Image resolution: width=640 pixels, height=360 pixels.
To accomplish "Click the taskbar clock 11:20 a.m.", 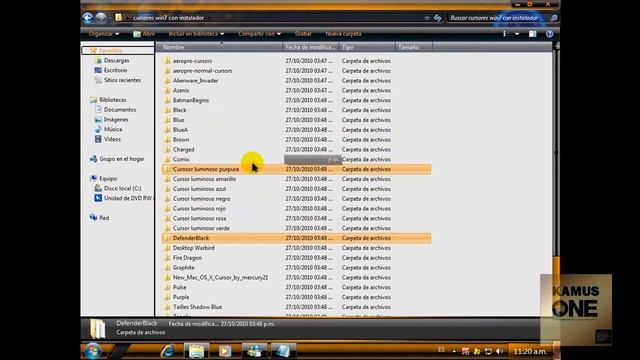I will pos(530,351).
